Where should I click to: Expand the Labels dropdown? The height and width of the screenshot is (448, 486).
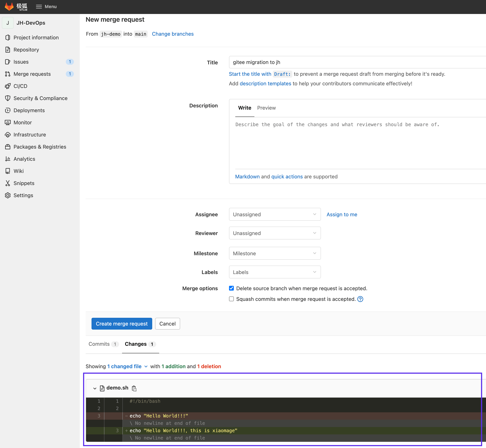(274, 272)
